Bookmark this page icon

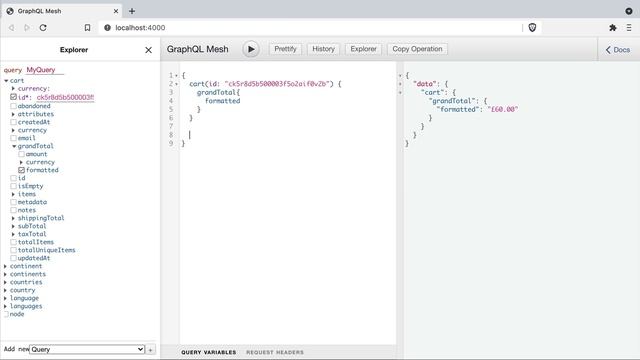click(x=87, y=28)
